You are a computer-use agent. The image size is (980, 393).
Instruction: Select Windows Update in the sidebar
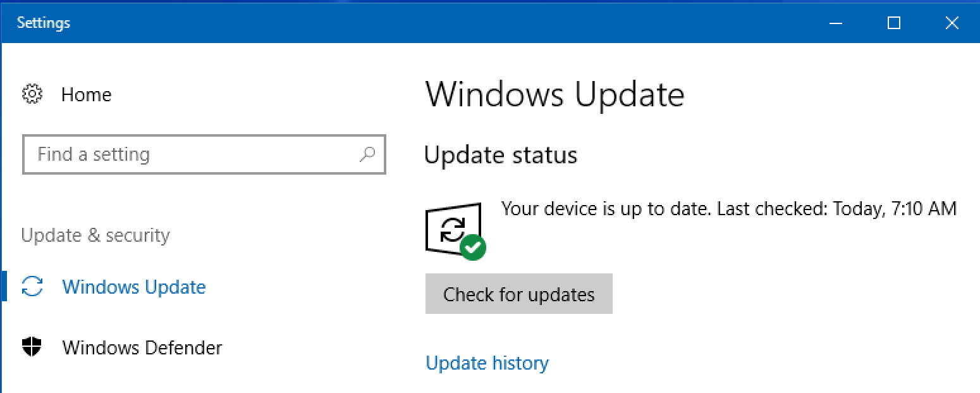click(x=133, y=287)
